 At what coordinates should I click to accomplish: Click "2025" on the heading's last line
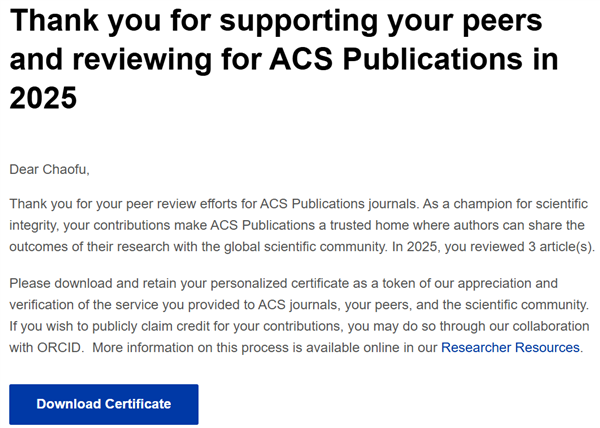pos(42,98)
